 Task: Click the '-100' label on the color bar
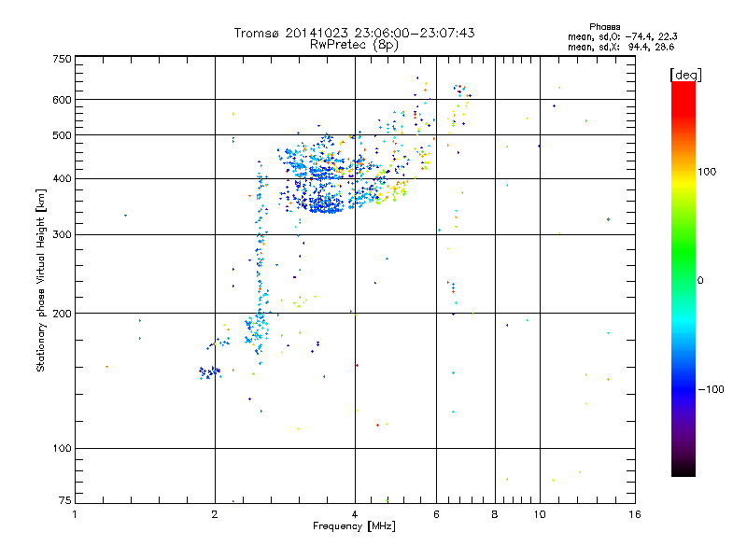point(711,389)
